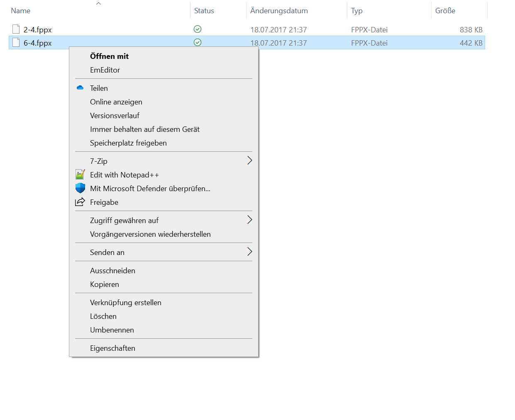
Task: Click the Microsoft Defender shield icon
Action: click(80, 188)
